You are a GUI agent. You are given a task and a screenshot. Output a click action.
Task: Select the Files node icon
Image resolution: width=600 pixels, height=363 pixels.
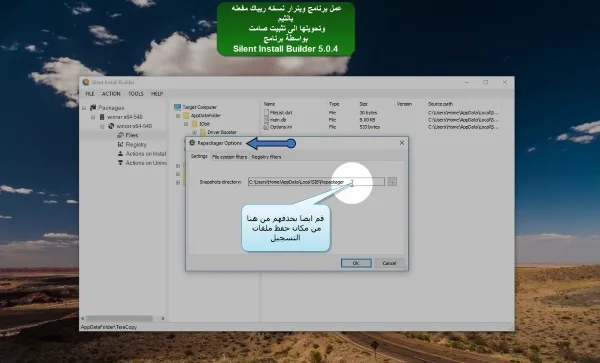pos(120,135)
